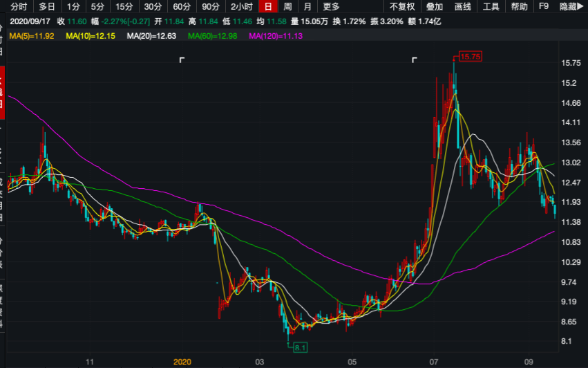This screenshot has width=588, height=368.
Task: Click the 叠加 overlay button
Action: point(435,6)
